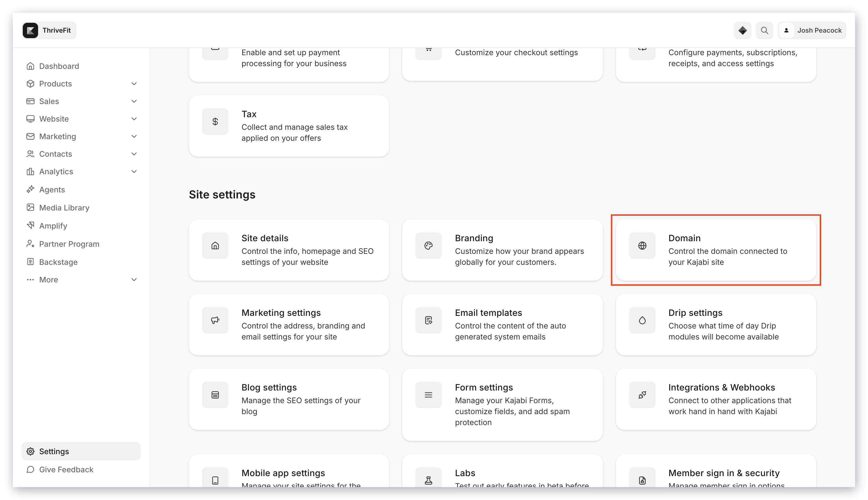Click the Form settings lines icon
This screenshot has width=868, height=500.
(x=428, y=395)
